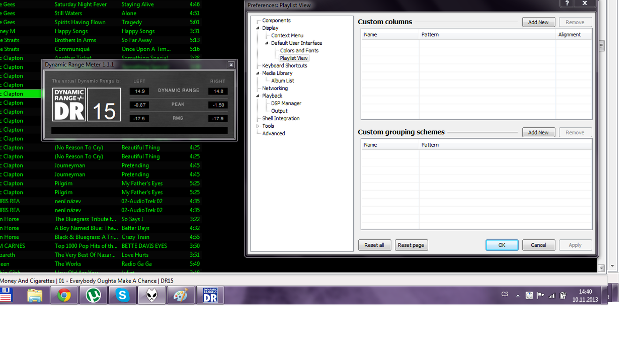Collapse Default User Interface tree node

(267, 43)
